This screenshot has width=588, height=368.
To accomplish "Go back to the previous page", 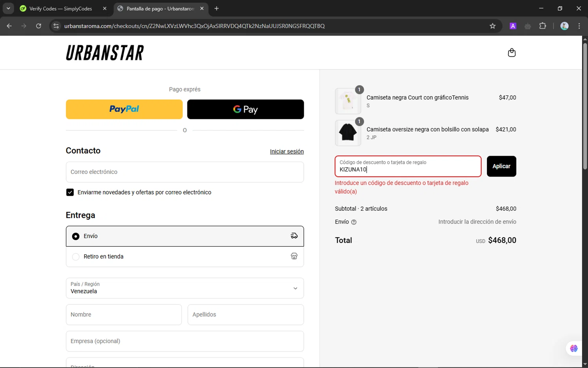I will (x=9, y=26).
